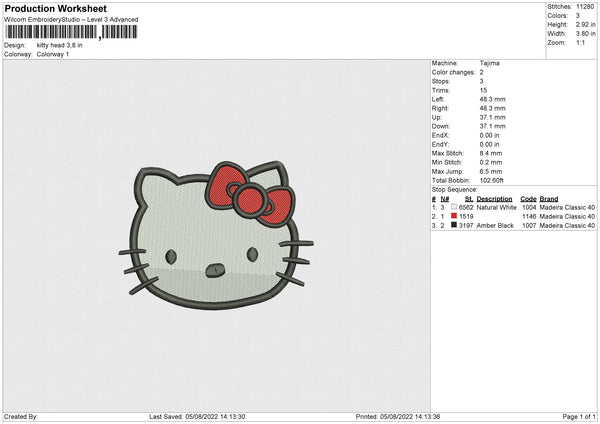Click the stitch count 3197 in row 3
Viewport: 600px width, 424px height.
(x=466, y=226)
